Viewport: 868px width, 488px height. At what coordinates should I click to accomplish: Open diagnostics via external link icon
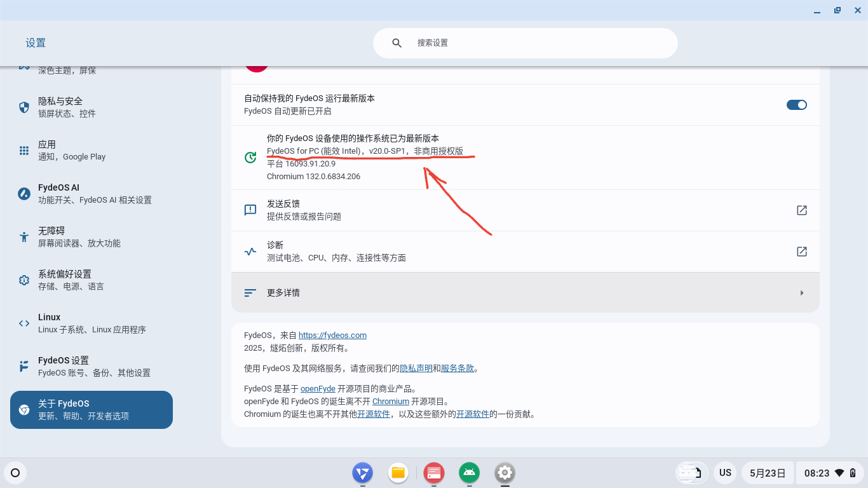pos(802,252)
